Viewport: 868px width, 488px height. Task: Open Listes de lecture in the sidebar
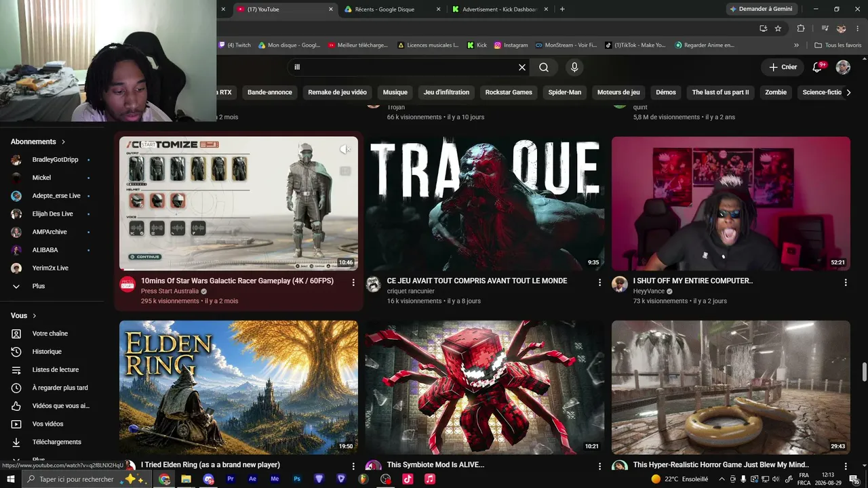click(56, 369)
